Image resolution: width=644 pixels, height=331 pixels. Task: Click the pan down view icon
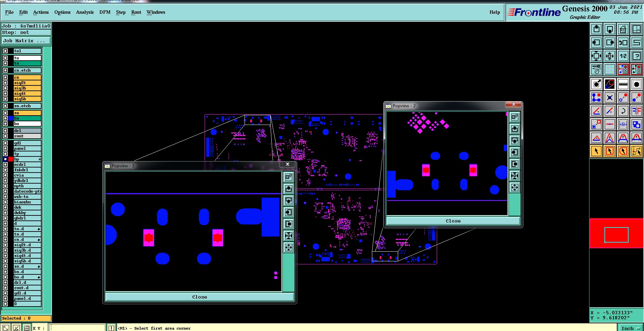pyautogui.click(x=610, y=29)
